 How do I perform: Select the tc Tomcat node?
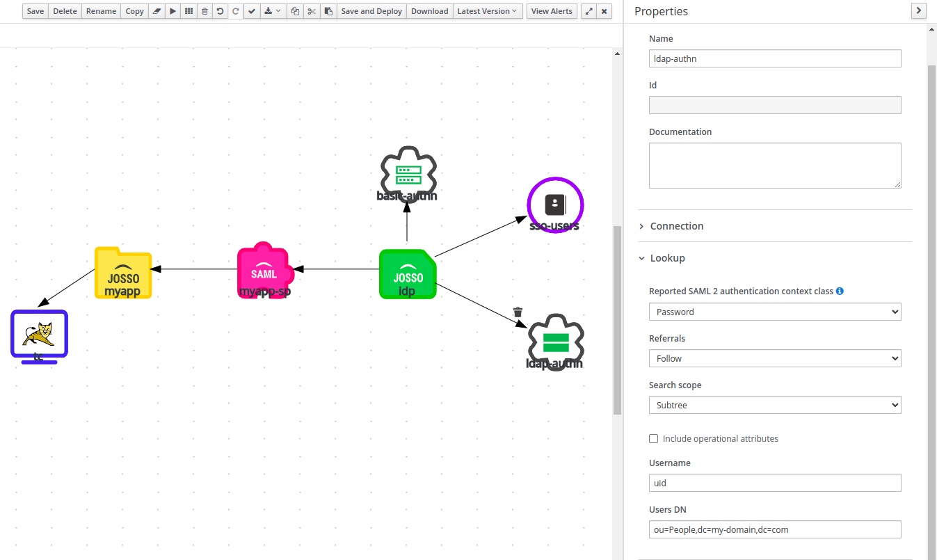(x=39, y=337)
